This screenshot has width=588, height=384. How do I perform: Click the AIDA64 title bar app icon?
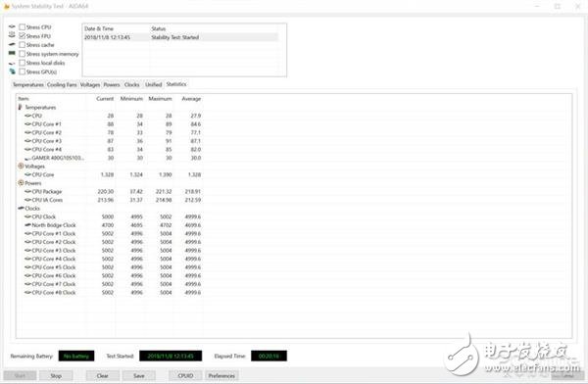click(6, 7)
